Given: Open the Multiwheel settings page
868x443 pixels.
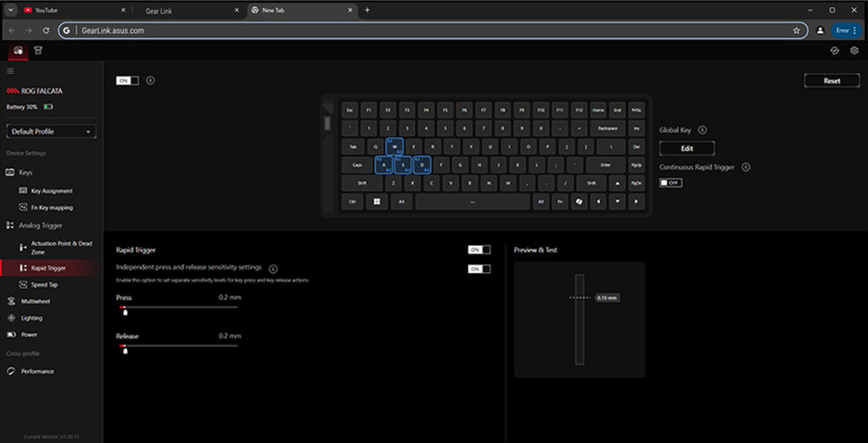Looking at the screenshot, I should (35, 301).
